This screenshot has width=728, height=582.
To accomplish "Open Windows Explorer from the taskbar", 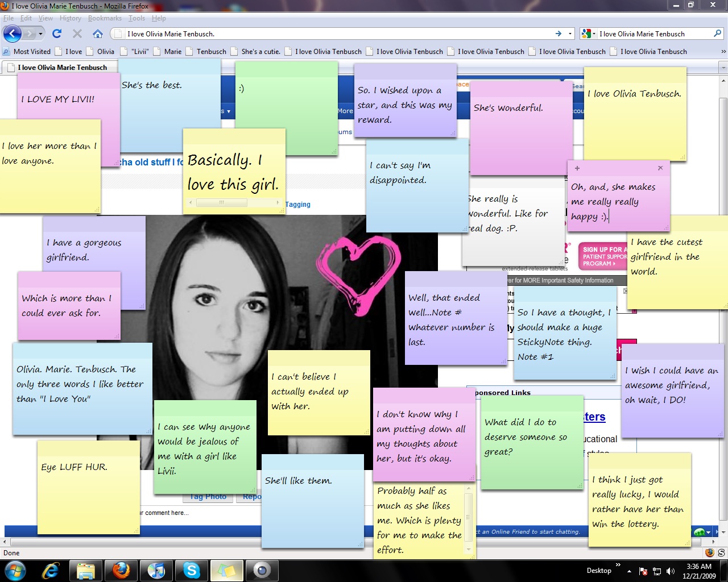I will coord(86,570).
